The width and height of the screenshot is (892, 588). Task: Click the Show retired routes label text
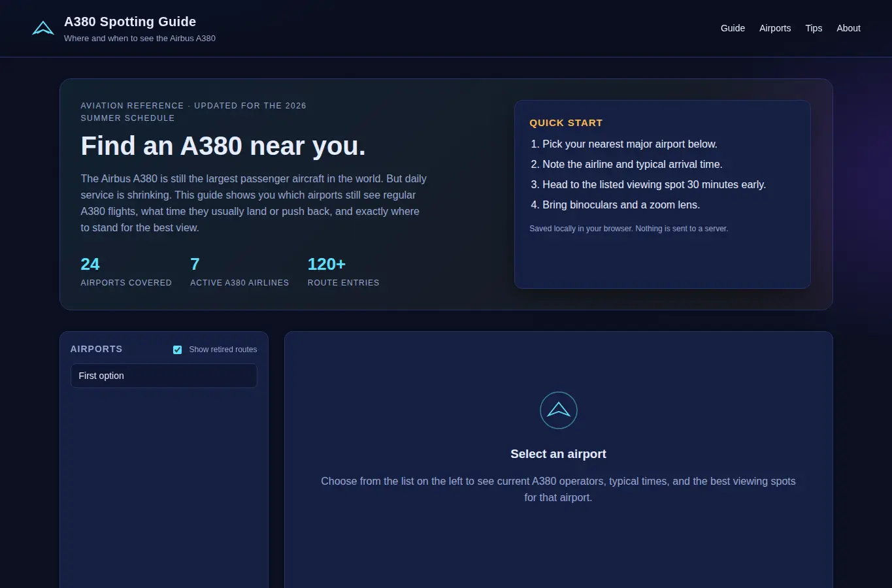click(223, 350)
